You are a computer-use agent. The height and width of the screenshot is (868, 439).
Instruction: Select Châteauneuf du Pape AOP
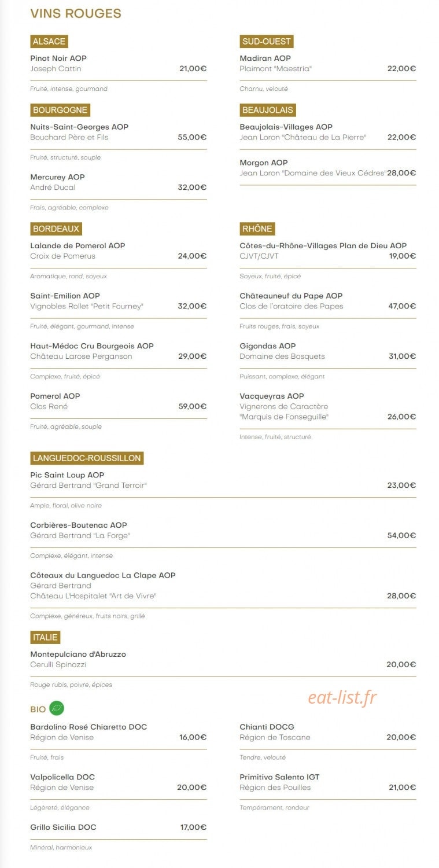291,296
